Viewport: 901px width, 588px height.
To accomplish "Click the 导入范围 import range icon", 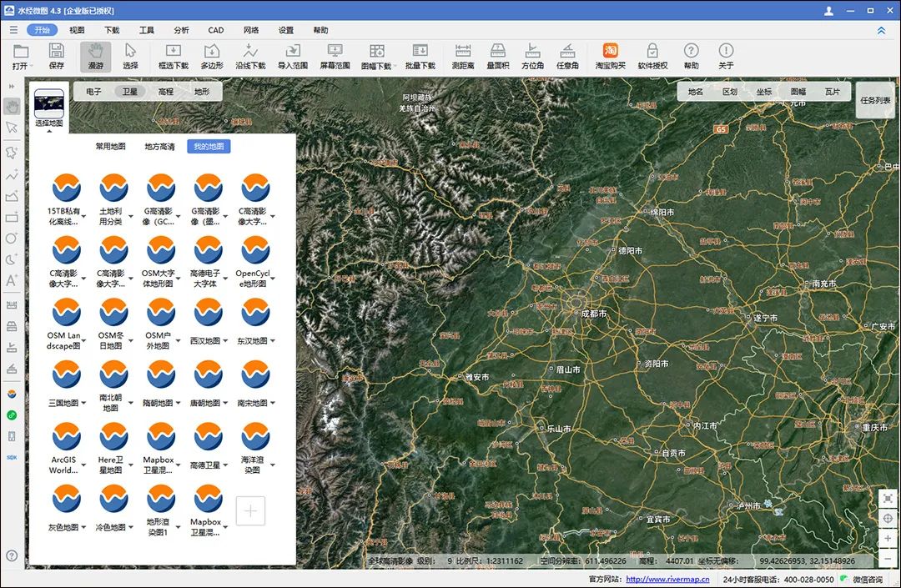I will [x=293, y=56].
